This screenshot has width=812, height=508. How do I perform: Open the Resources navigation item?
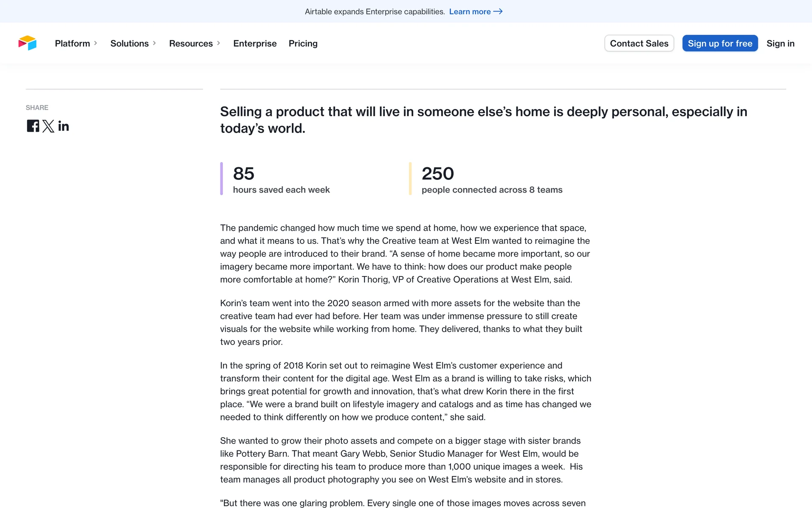(x=191, y=43)
